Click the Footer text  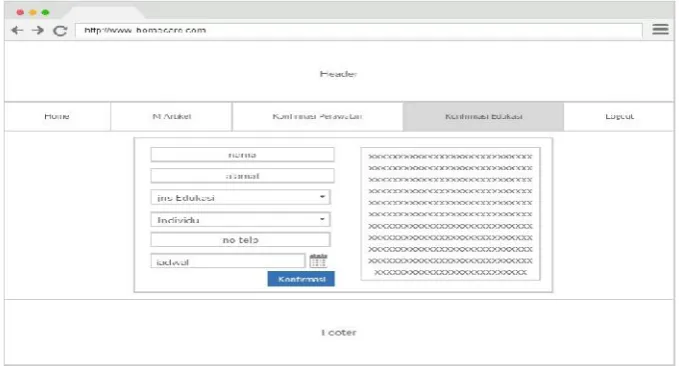tap(339, 333)
